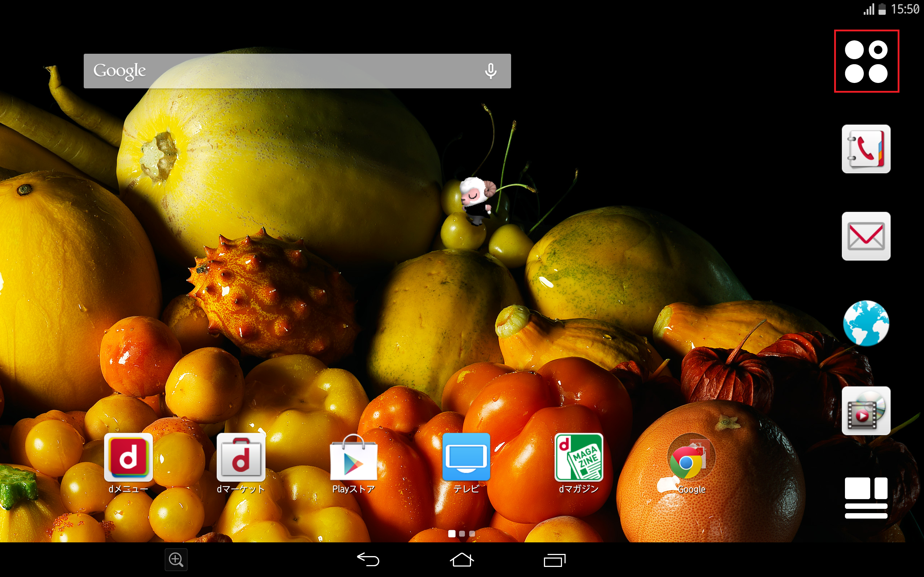Open the Playストア app
This screenshot has height=577, width=924.
click(x=353, y=458)
